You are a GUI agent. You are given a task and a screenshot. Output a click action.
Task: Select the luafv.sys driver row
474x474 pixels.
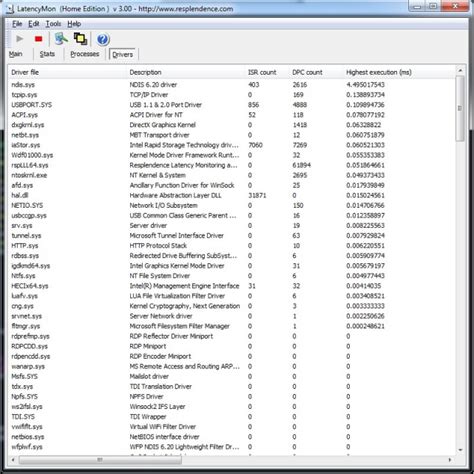coord(231,296)
